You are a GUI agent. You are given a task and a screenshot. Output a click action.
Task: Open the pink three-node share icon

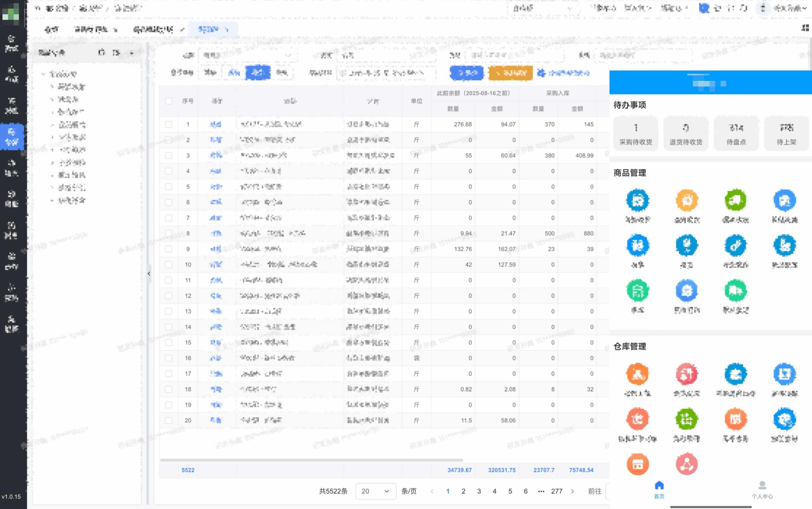(686, 464)
